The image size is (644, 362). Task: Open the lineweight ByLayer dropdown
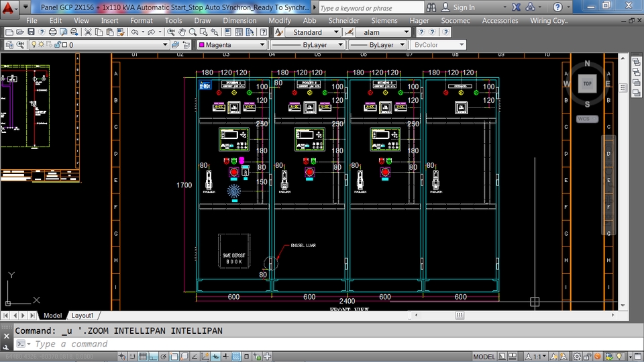[x=402, y=45]
